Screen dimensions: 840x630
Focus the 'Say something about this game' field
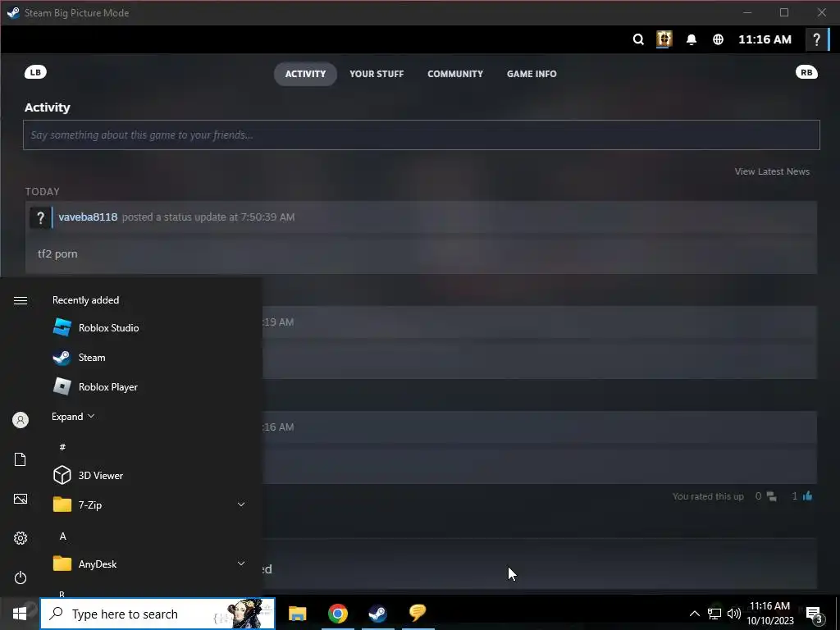coord(421,135)
